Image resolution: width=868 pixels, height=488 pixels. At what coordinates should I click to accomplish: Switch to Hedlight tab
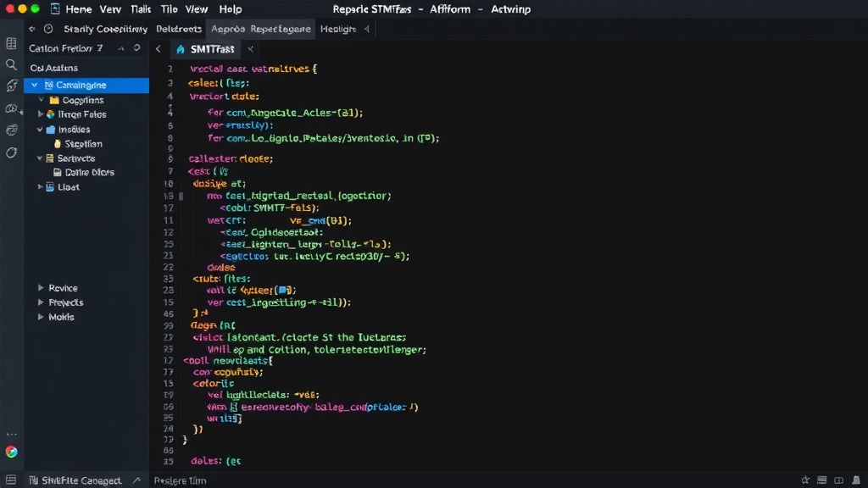(x=337, y=29)
